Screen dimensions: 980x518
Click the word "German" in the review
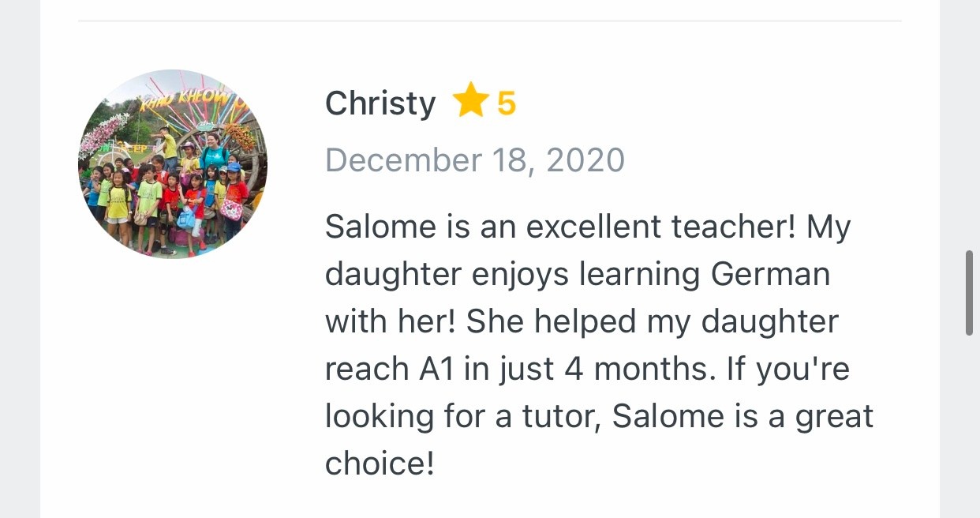(x=770, y=275)
